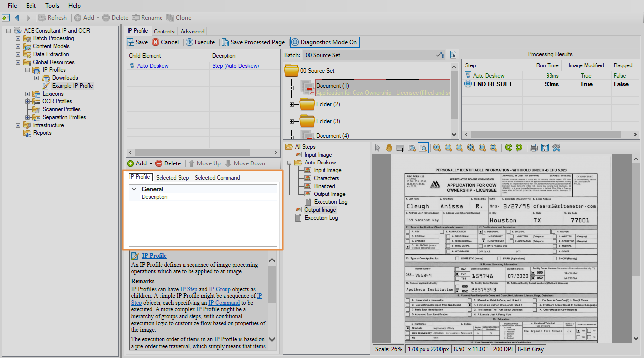Select the pan hand tool

click(389, 148)
